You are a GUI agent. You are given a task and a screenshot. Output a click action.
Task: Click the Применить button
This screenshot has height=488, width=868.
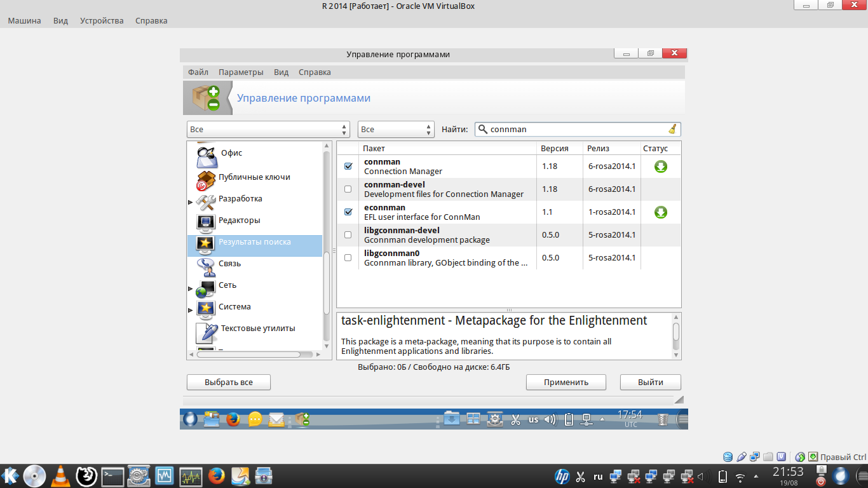[x=566, y=383]
